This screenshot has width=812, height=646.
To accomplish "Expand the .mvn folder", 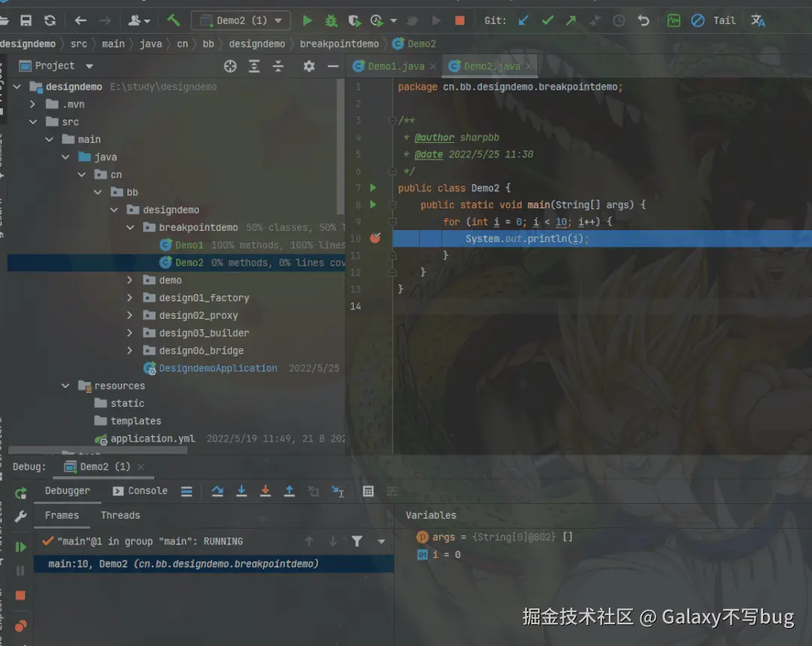I will click(x=32, y=104).
